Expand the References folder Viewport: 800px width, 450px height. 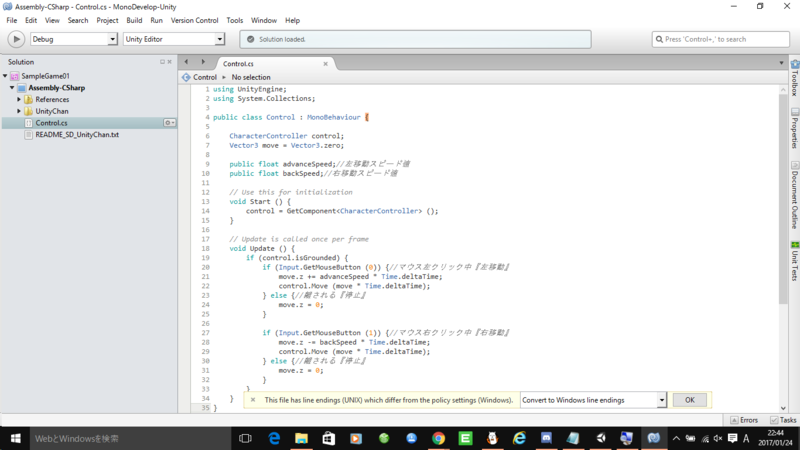[x=19, y=99]
